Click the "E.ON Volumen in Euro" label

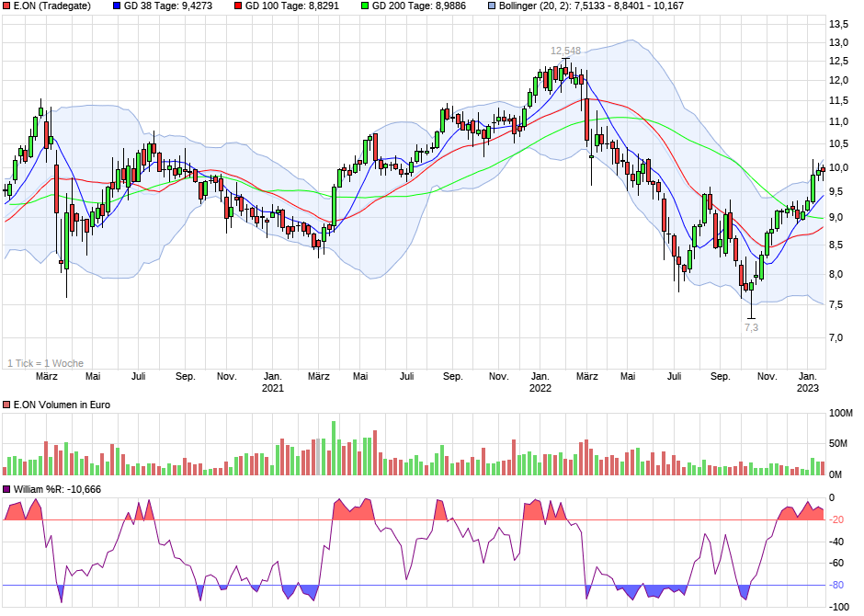(63, 405)
